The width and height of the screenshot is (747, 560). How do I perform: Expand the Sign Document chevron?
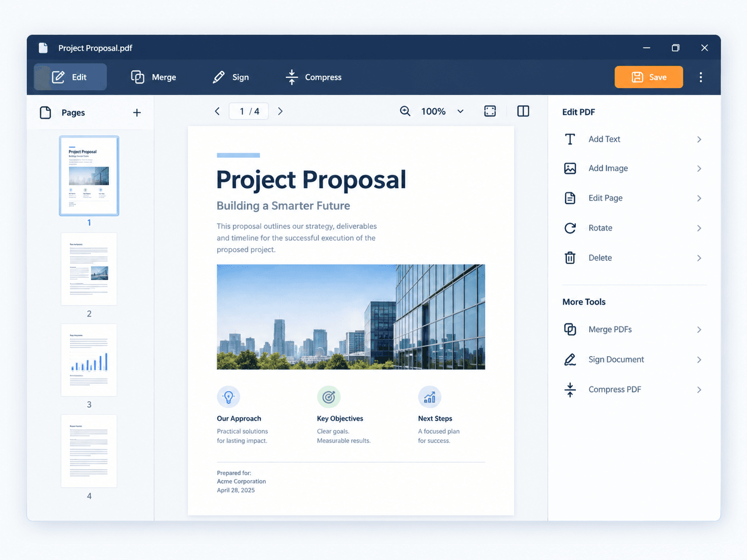699,359
